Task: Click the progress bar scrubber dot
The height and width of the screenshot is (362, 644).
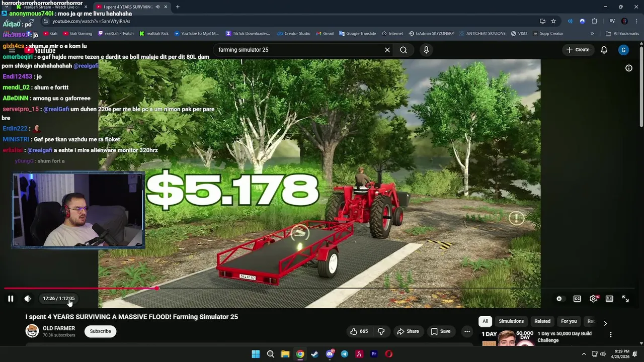Action: pos(157,289)
